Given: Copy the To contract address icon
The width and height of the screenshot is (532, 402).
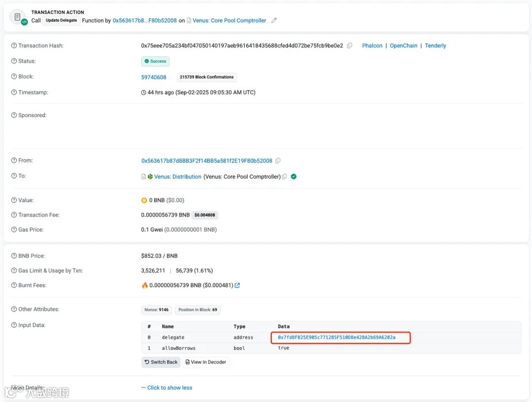Looking at the screenshot, I should 284,176.
